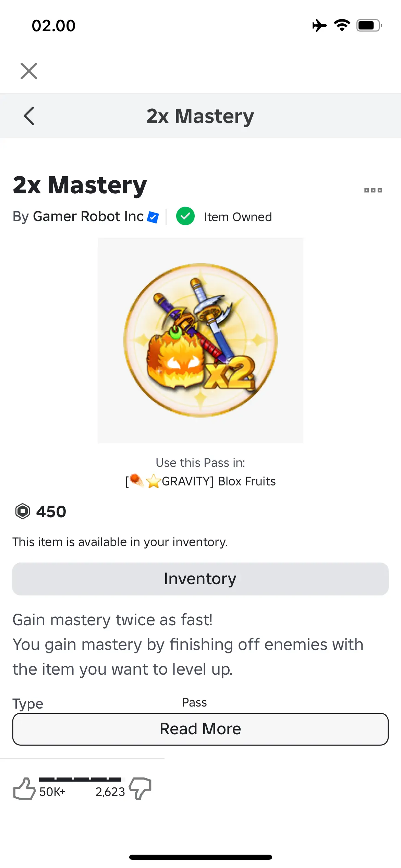401x868 pixels.
Task: Tap the Wi-Fi status icon
Action: [x=342, y=25]
